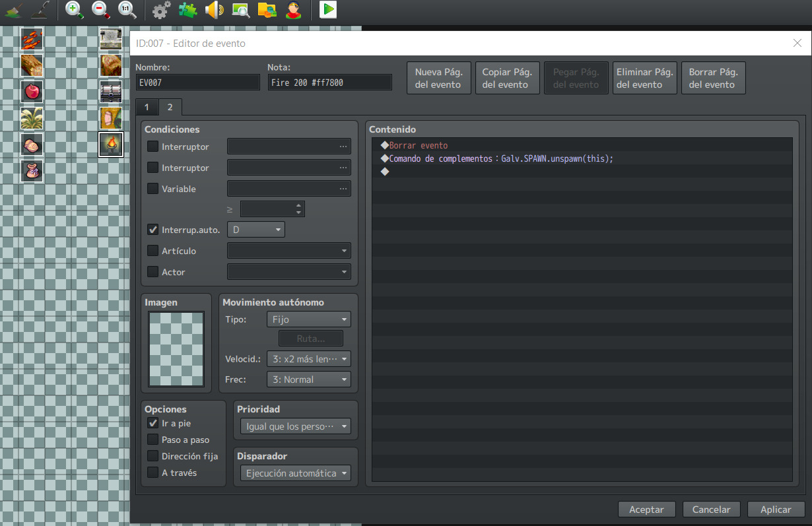Image resolution: width=812 pixels, height=526 pixels.
Task: Switch to event page tab 1
Action: click(147, 108)
